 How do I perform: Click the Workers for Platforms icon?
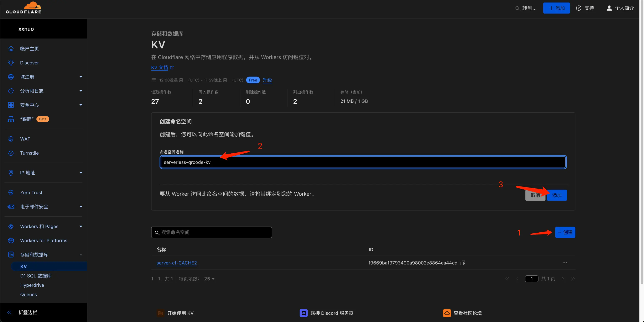pos(11,240)
